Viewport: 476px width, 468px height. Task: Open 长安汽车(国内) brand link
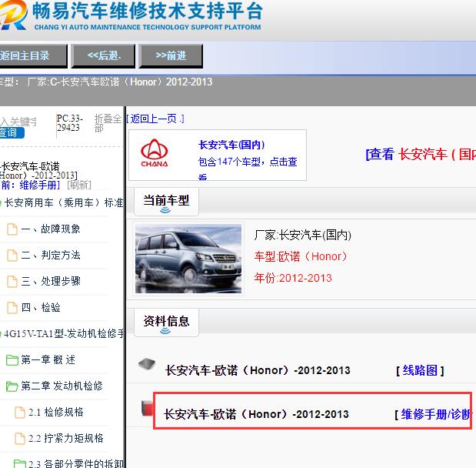tap(231, 145)
